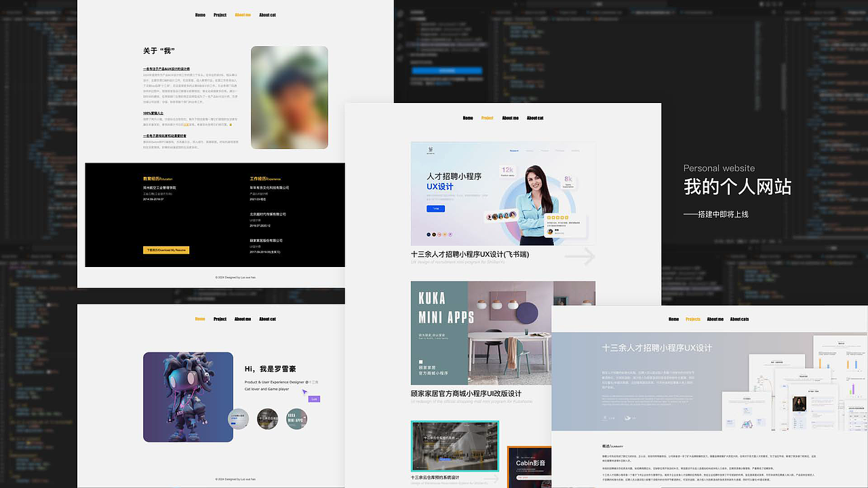Select the highlighted Home nav item on the bottom-left page

click(x=200, y=319)
